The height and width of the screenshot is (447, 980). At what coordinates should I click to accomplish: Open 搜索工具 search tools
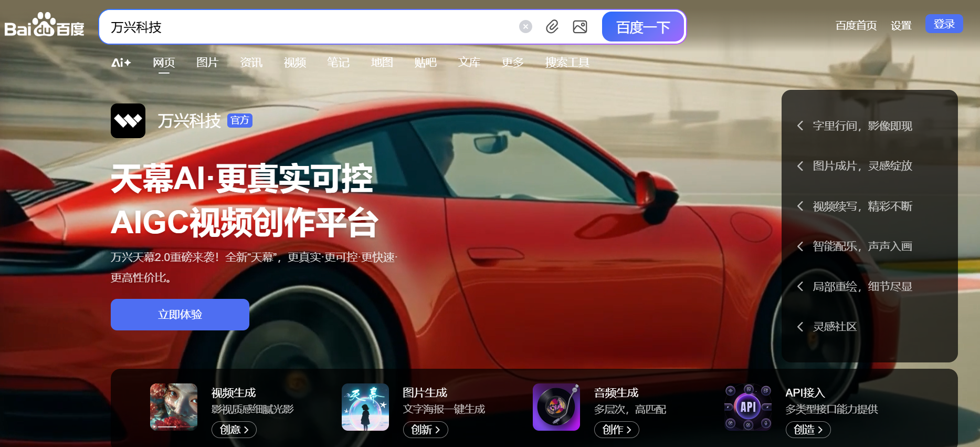(567, 63)
